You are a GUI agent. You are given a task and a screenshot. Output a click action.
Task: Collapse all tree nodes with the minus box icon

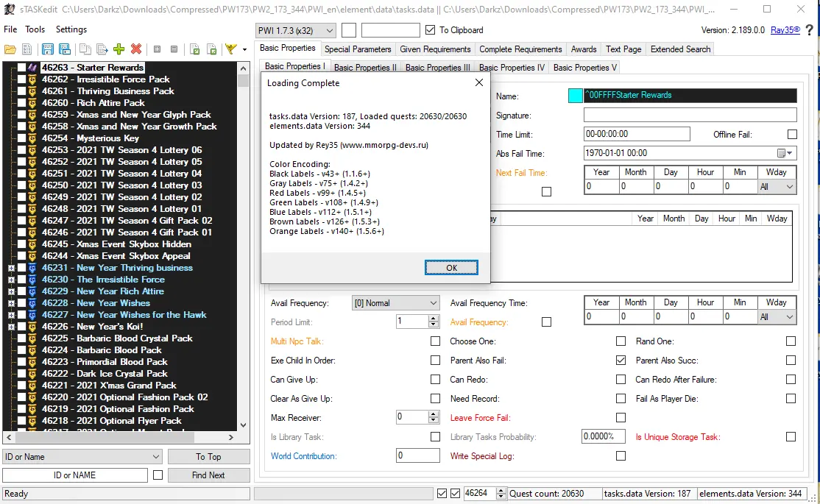point(174,49)
